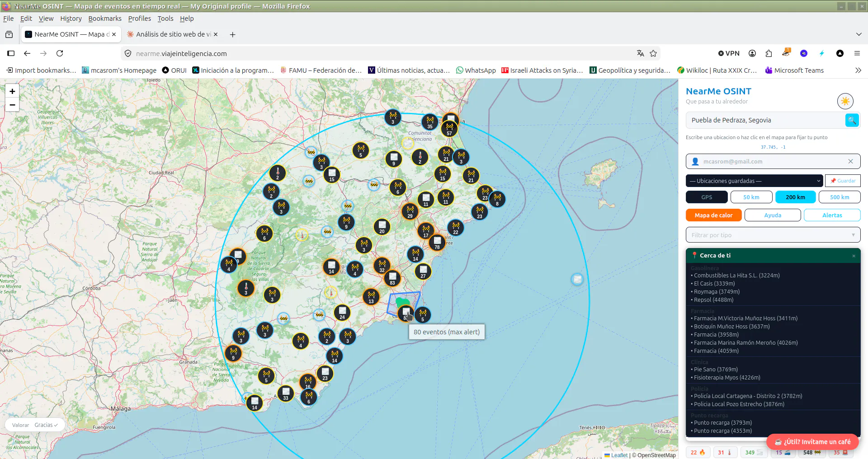Image resolution: width=868 pixels, height=459 pixels.
Task: Click the Invítame un café button
Action: (x=812, y=442)
